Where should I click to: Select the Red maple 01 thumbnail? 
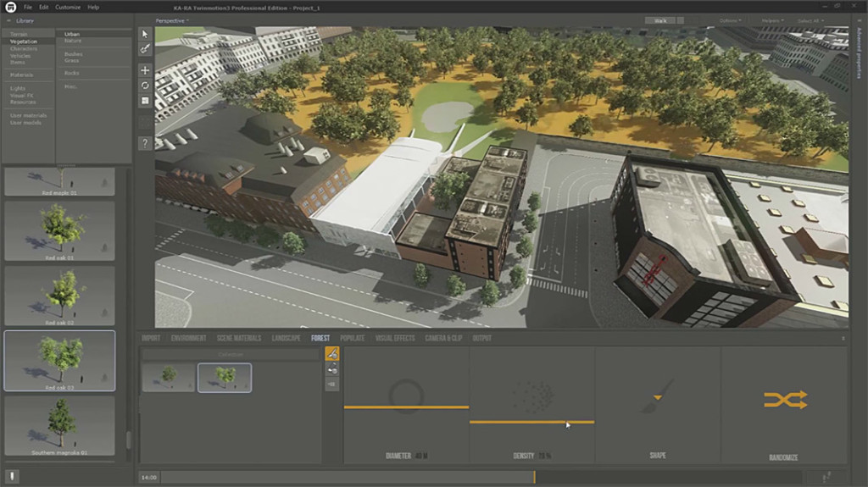coord(60,181)
